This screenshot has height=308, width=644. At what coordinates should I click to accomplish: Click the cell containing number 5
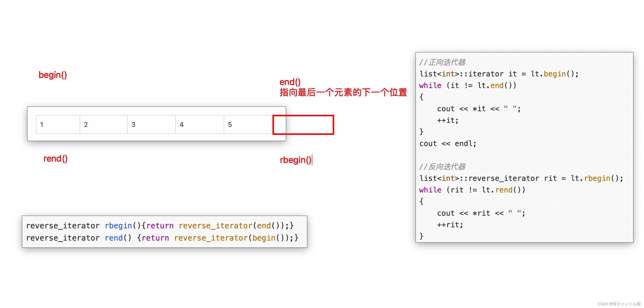tap(248, 124)
